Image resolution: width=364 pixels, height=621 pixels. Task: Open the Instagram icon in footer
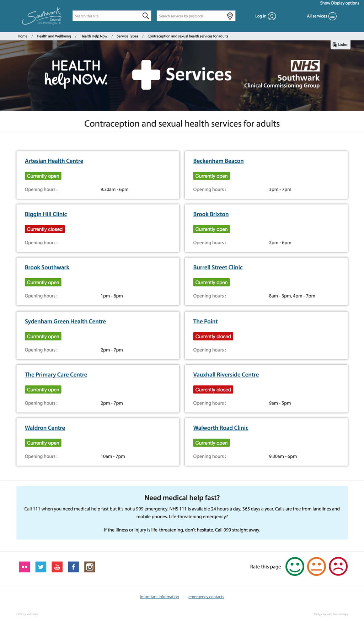pyautogui.click(x=90, y=567)
